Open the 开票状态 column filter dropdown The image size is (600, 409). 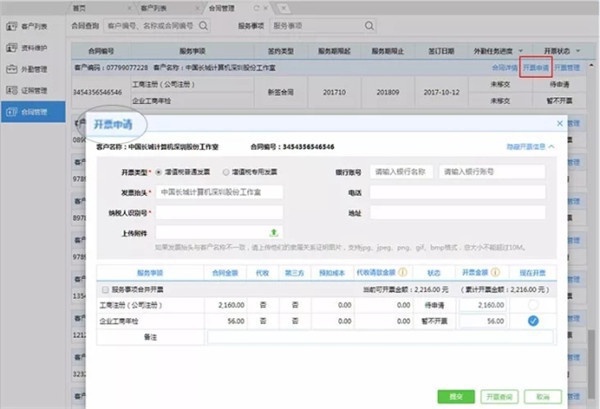pos(577,49)
